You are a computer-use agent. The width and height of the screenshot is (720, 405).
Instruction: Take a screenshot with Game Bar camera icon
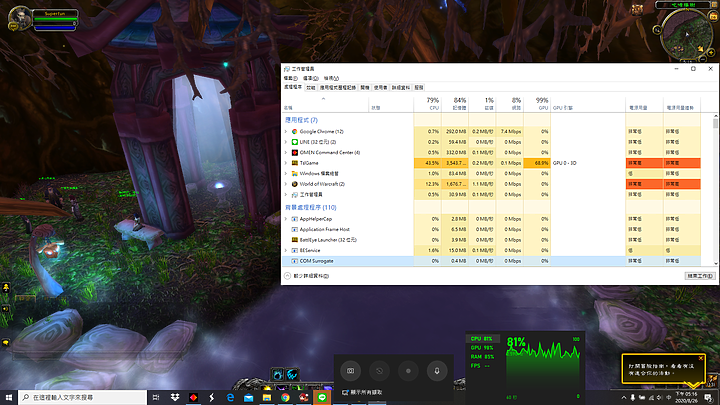coord(350,371)
